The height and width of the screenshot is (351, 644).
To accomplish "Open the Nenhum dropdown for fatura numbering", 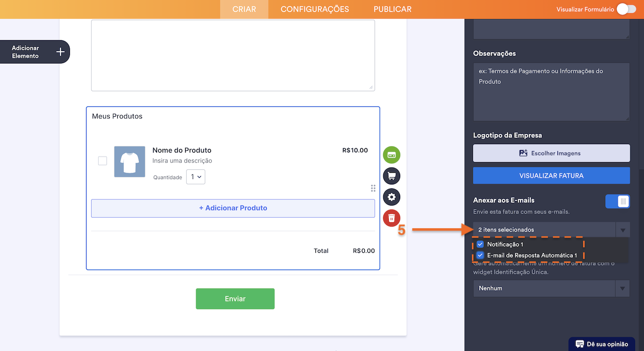I will coord(623,288).
